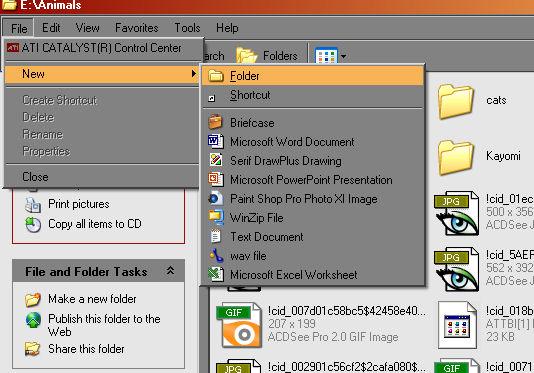Click the Excel worksheet icon
Screen dimensions: 534x373
[216, 274]
